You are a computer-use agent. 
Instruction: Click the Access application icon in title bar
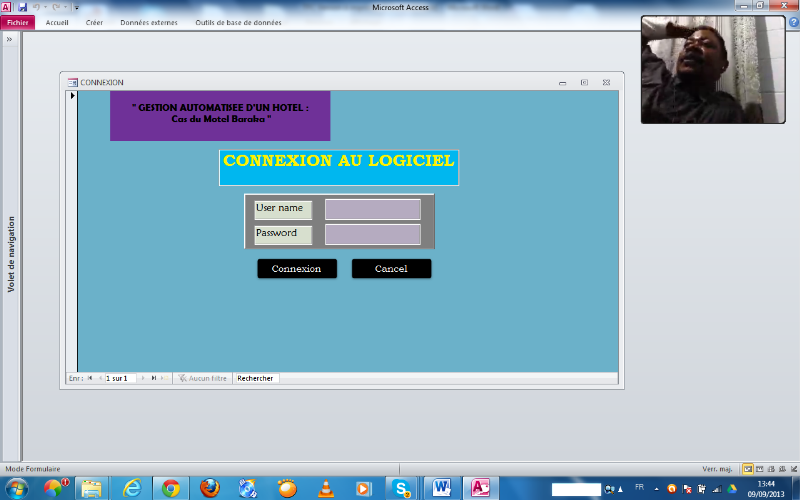click(x=6, y=7)
